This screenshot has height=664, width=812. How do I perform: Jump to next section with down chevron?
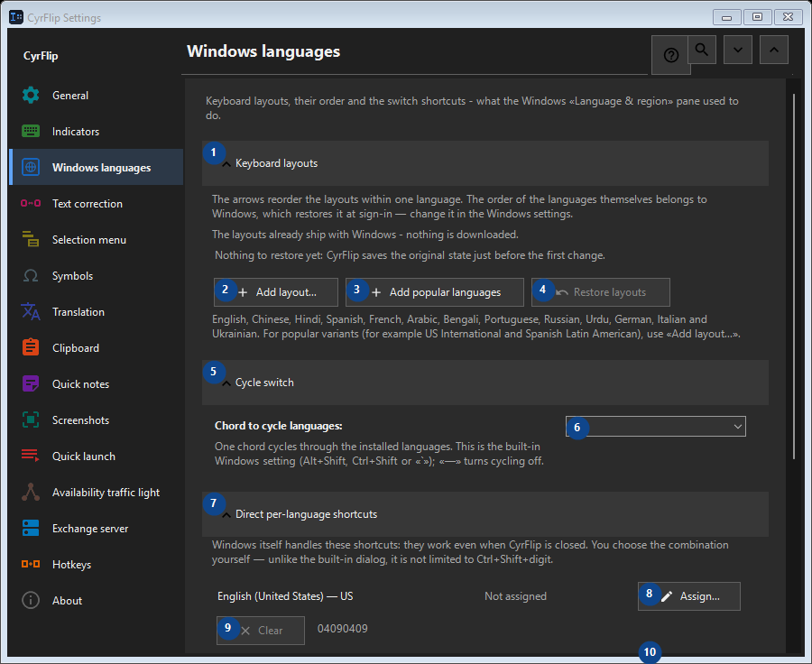pos(738,50)
